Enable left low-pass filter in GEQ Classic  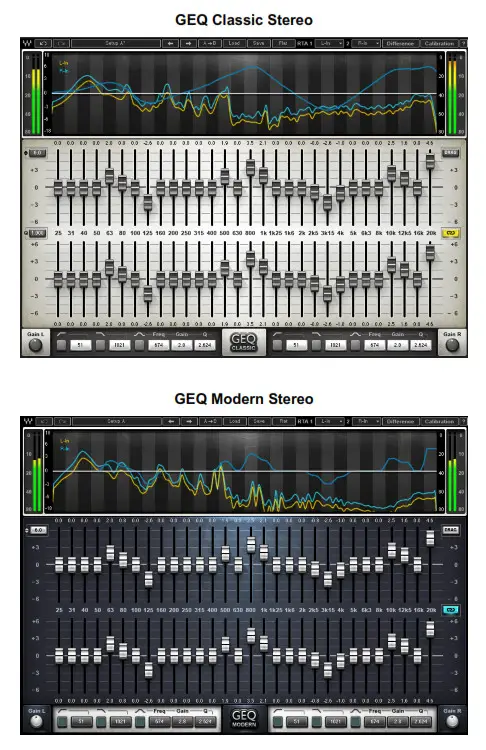[x=100, y=345]
